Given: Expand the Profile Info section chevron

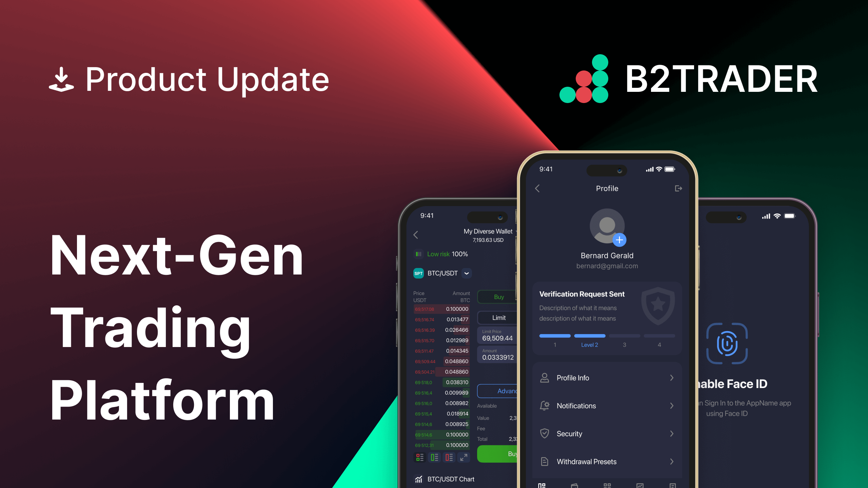Looking at the screenshot, I should point(672,377).
